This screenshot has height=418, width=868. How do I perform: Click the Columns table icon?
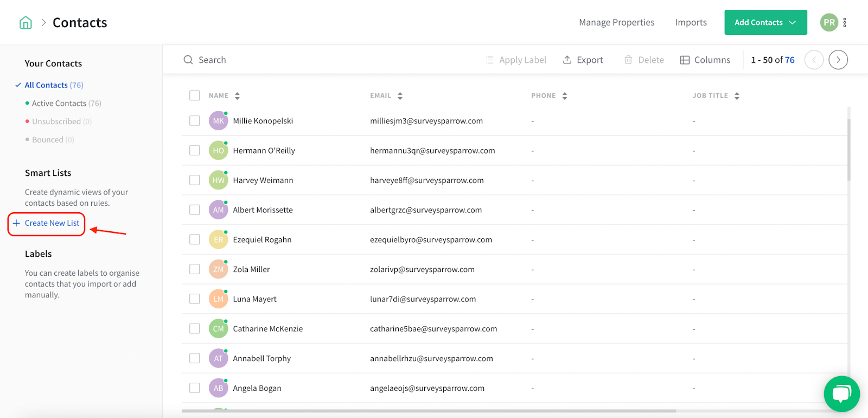685,60
